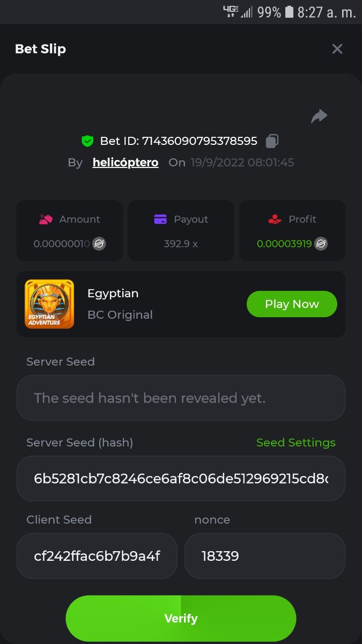
Task: Tap the purple Payout card icon
Action: pyautogui.click(x=160, y=219)
